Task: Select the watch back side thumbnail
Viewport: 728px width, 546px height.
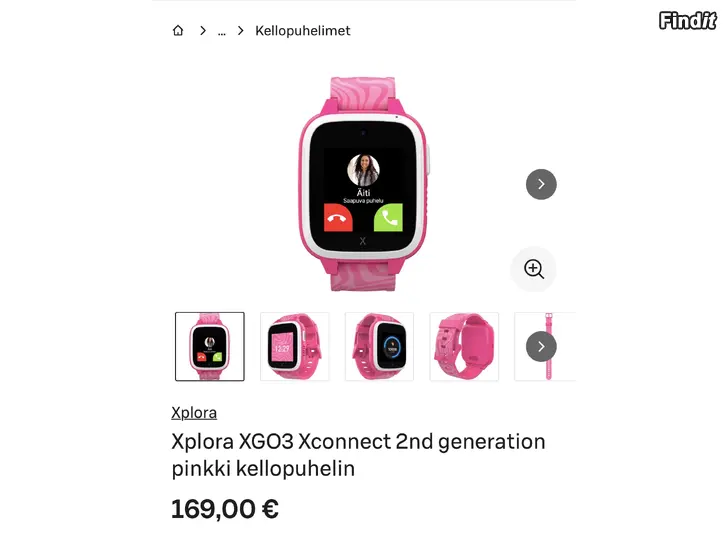Action: (464, 346)
